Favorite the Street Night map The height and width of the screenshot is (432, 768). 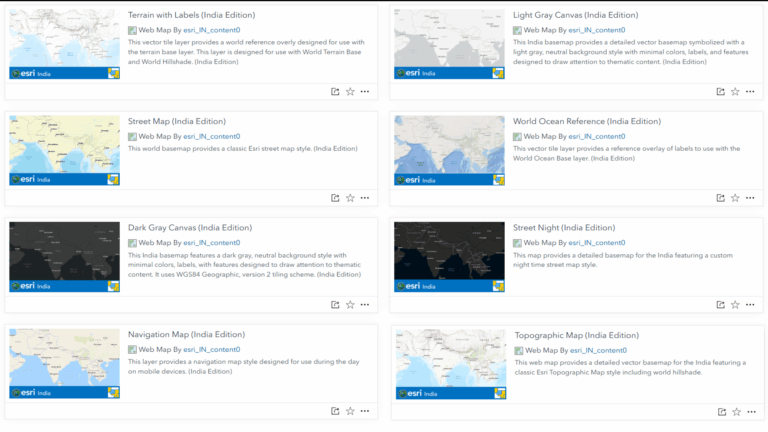(735, 305)
